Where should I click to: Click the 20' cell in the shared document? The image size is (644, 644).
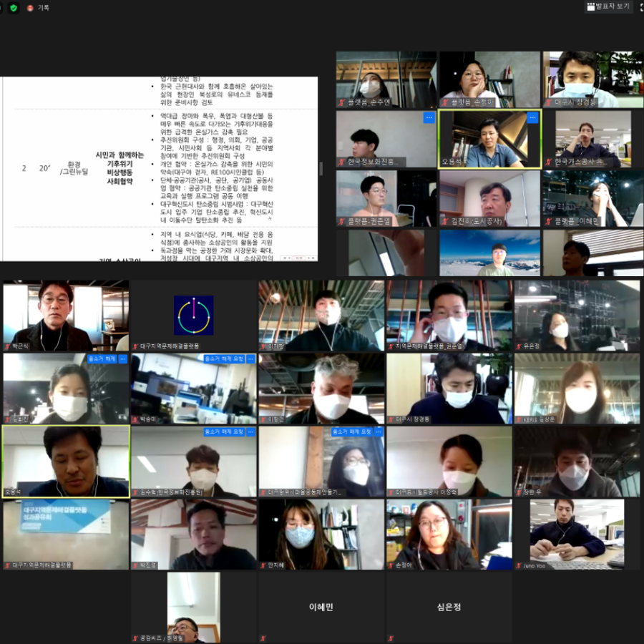click(45, 168)
